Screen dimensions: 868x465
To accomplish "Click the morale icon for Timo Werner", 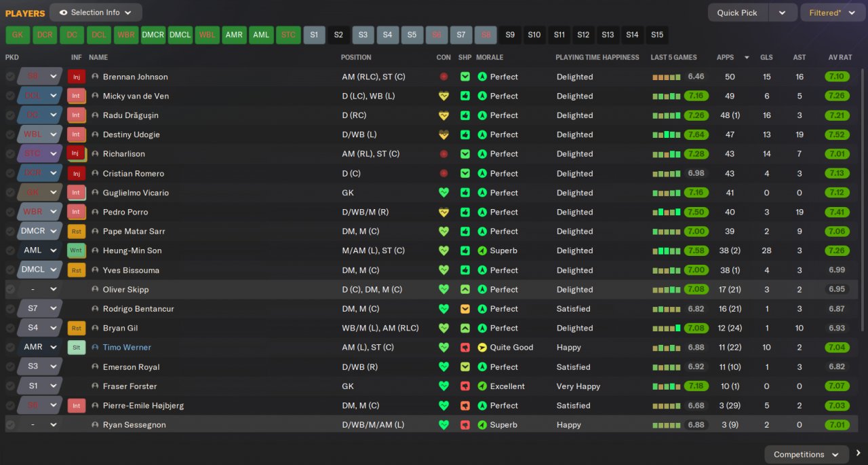I will (x=482, y=348).
